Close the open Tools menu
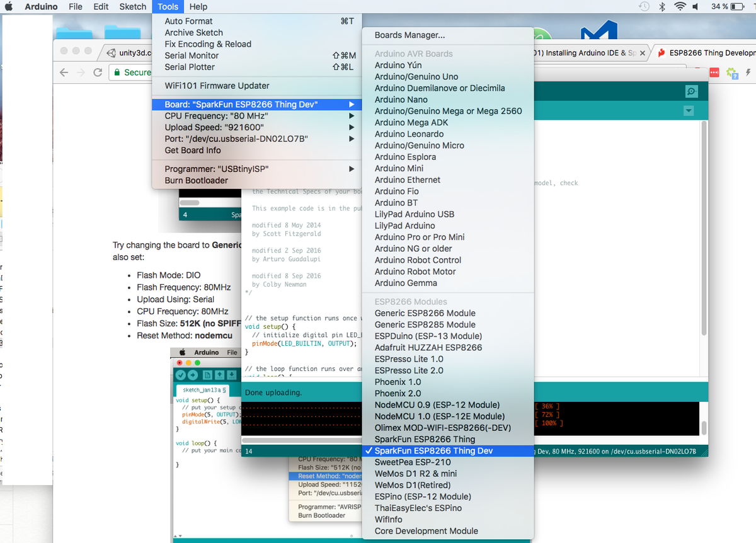 pyautogui.click(x=168, y=7)
